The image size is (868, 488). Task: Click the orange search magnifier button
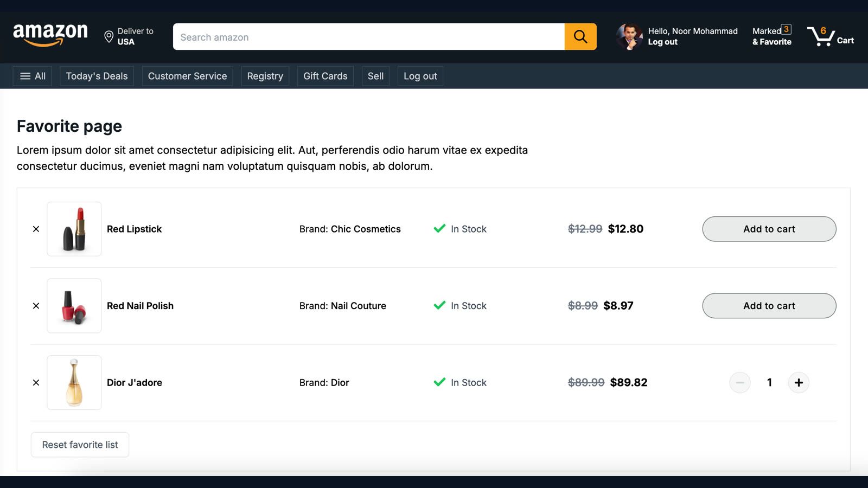[x=580, y=37]
